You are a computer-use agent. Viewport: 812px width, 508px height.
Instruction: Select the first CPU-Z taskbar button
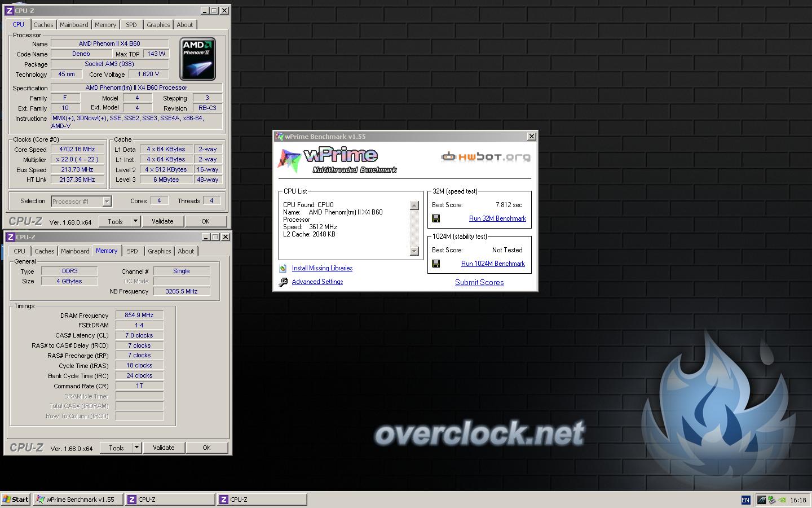170,500
